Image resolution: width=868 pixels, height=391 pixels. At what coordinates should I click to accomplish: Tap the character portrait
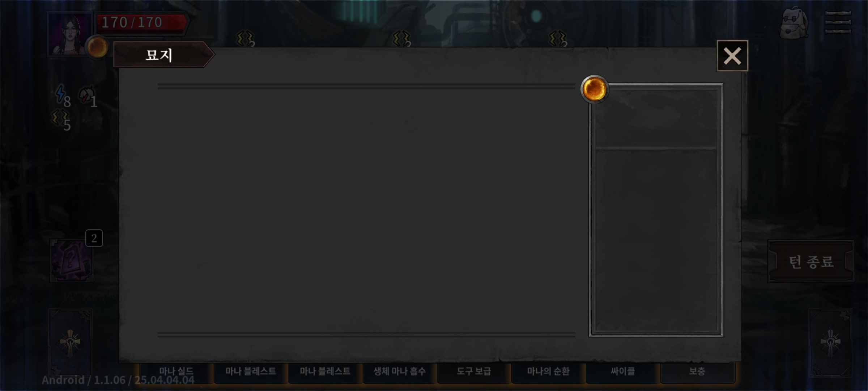tap(69, 34)
